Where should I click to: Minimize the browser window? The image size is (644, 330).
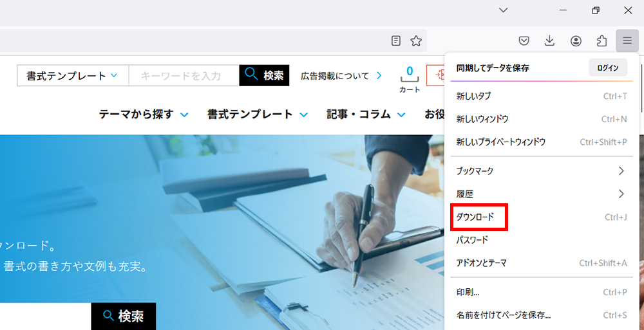point(563,10)
